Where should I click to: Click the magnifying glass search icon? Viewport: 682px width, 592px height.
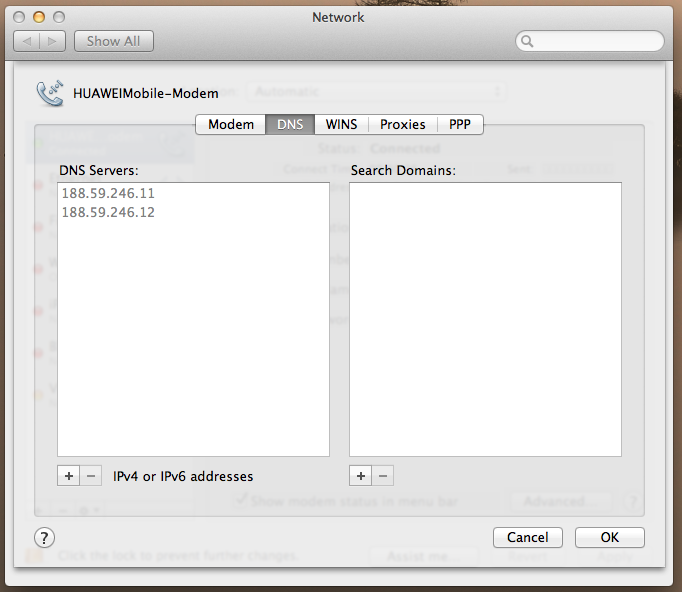click(x=527, y=41)
